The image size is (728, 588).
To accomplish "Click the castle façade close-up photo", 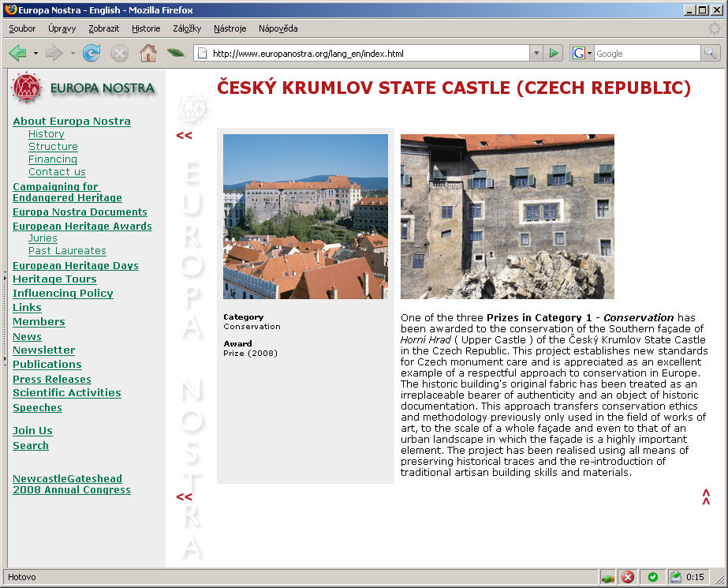I will 507,216.
